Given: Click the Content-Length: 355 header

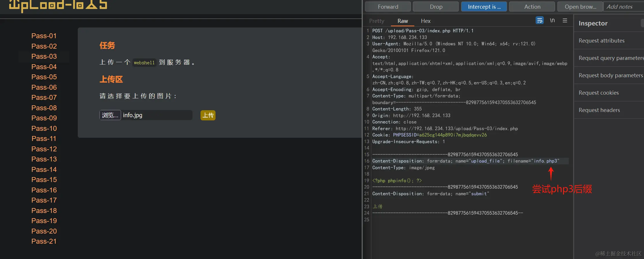Looking at the screenshot, I should (397, 109).
